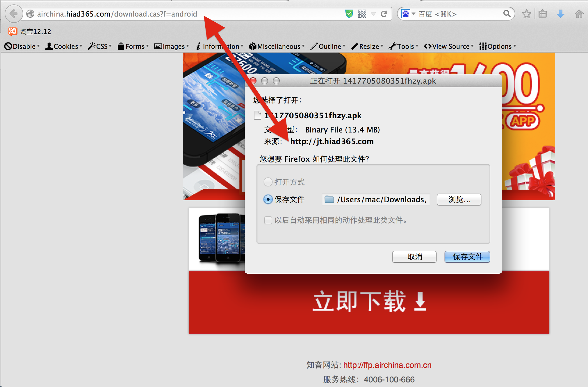Click the apk file document icon

[257, 115]
